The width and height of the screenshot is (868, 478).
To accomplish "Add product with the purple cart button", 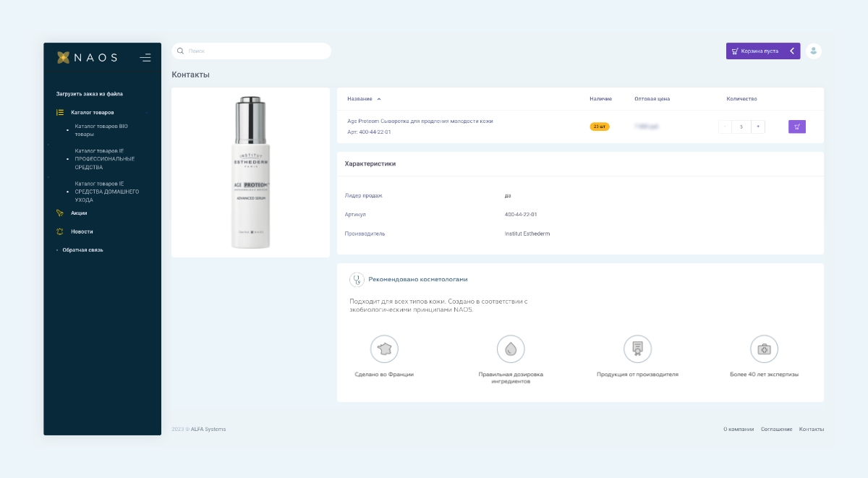I will (x=797, y=127).
